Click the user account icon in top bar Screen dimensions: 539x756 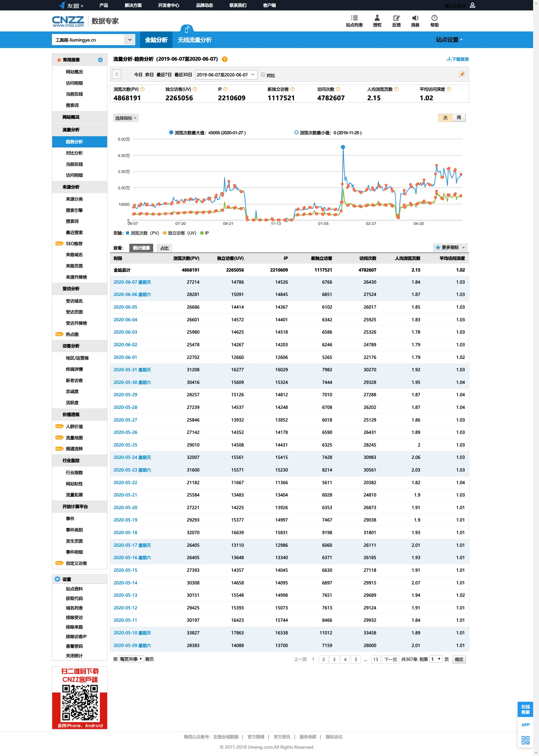473,5
